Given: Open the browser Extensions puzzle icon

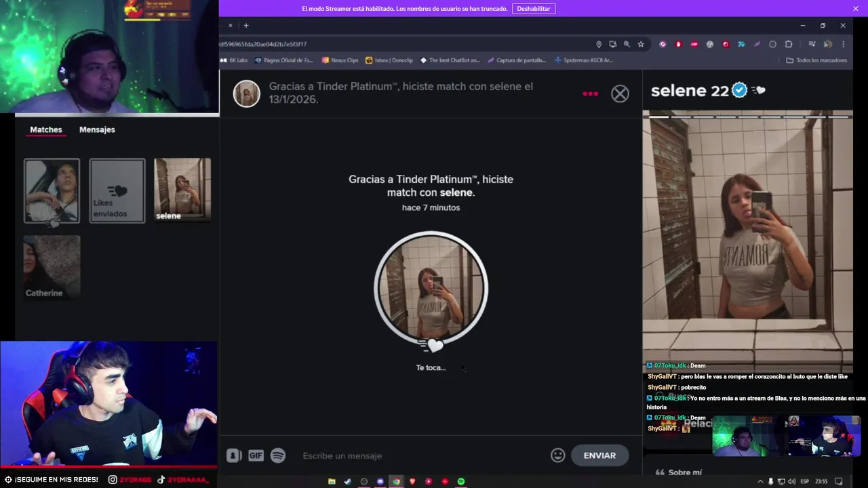Looking at the screenshot, I should [789, 44].
